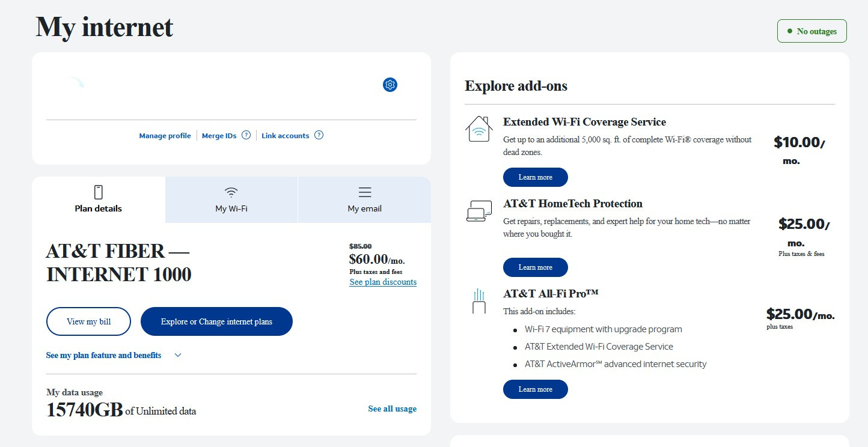This screenshot has width=868, height=447.
Task: Switch to the My Wi-Fi tab
Action: (x=231, y=200)
